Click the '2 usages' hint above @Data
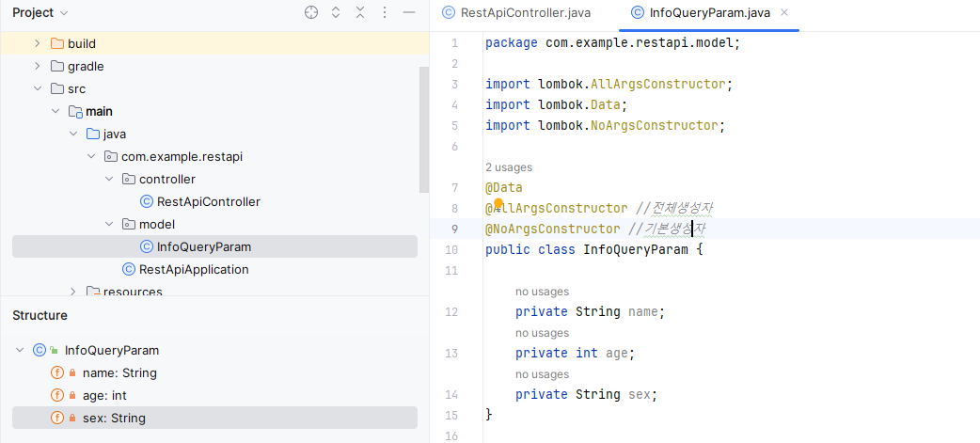980x443 pixels. tap(509, 167)
